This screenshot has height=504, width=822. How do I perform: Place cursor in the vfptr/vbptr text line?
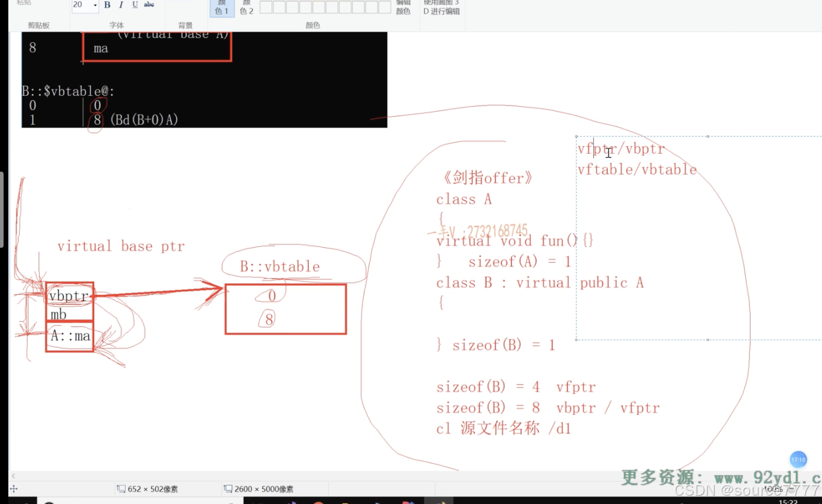click(x=621, y=149)
